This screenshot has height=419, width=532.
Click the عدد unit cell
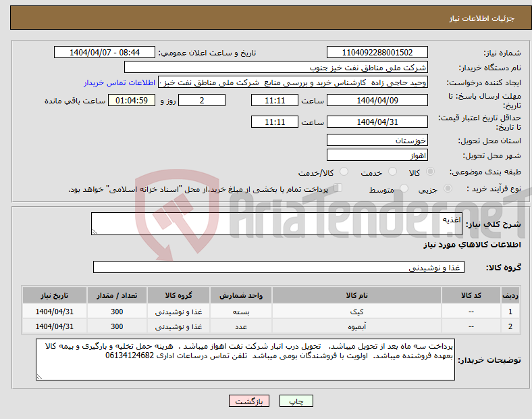pyautogui.click(x=241, y=326)
